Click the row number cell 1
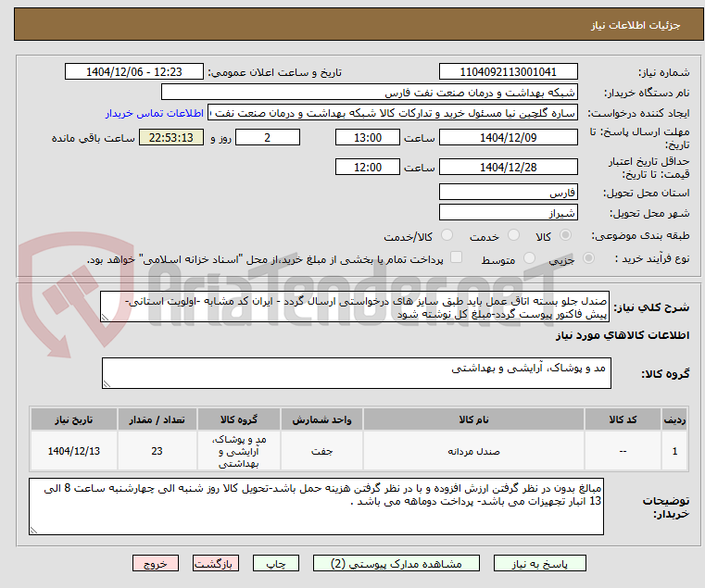The width and height of the screenshot is (705, 588). [674, 451]
